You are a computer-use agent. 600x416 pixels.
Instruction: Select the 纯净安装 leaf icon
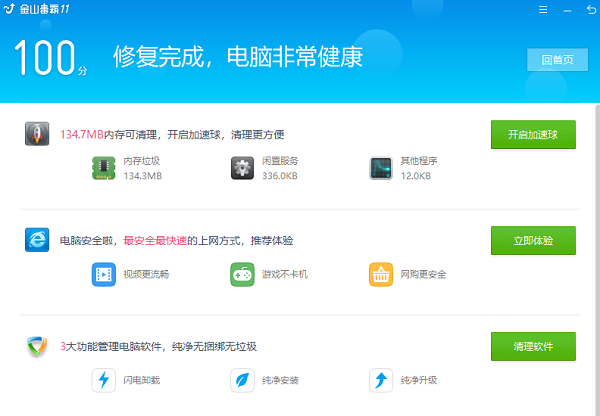click(242, 380)
